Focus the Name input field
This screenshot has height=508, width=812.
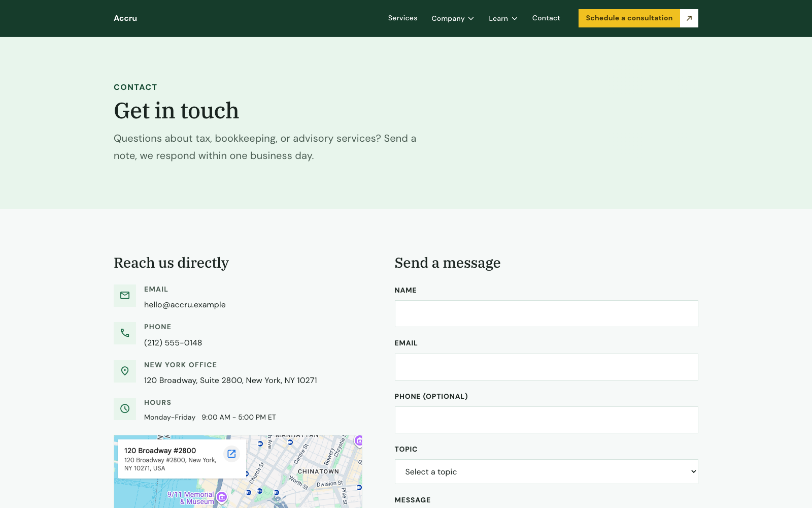click(x=546, y=313)
